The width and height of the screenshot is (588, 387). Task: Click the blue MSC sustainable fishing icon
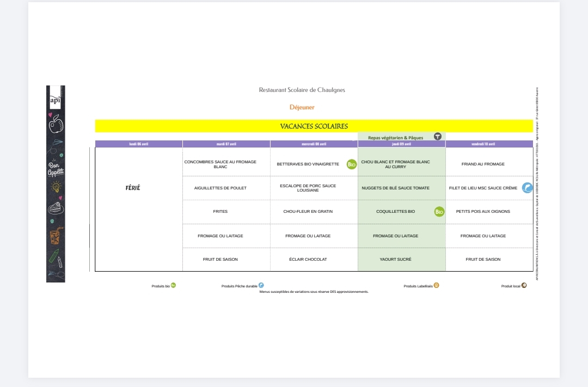(x=527, y=188)
